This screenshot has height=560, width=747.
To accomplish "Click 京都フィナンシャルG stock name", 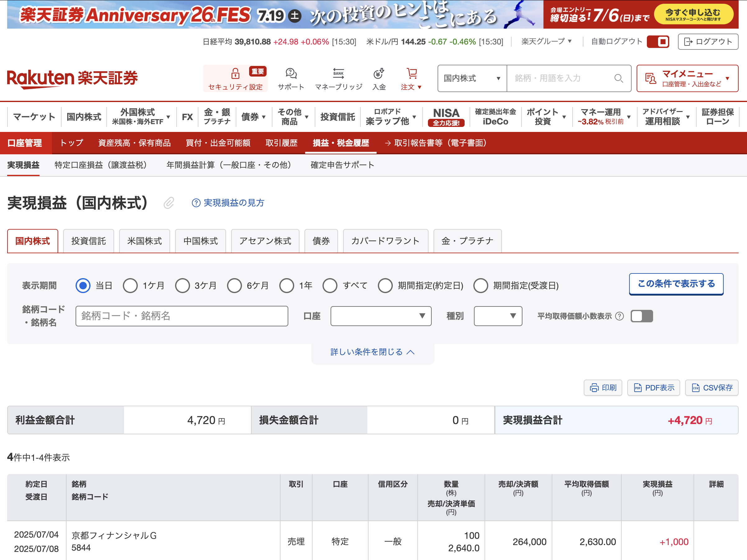I will 114,535.
